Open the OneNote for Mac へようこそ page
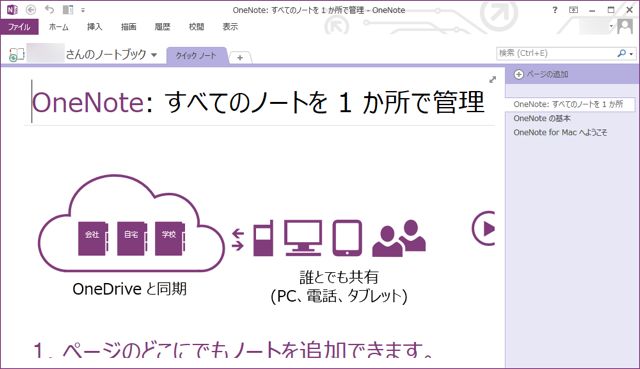 (560, 132)
